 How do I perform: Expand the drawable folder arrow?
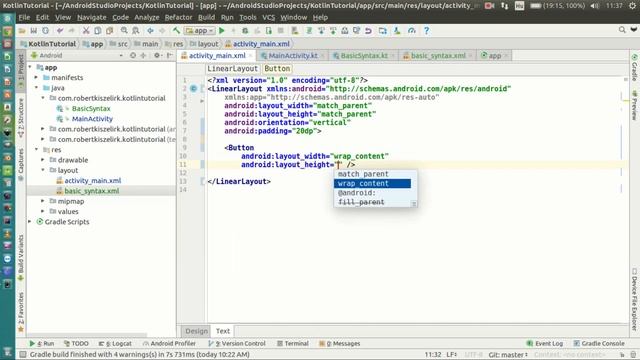click(x=43, y=160)
